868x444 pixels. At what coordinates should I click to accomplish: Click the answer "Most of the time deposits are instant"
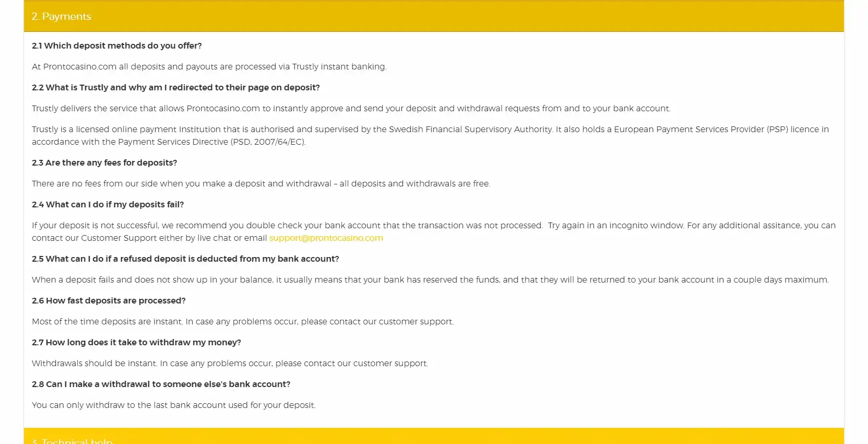coord(243,322)
